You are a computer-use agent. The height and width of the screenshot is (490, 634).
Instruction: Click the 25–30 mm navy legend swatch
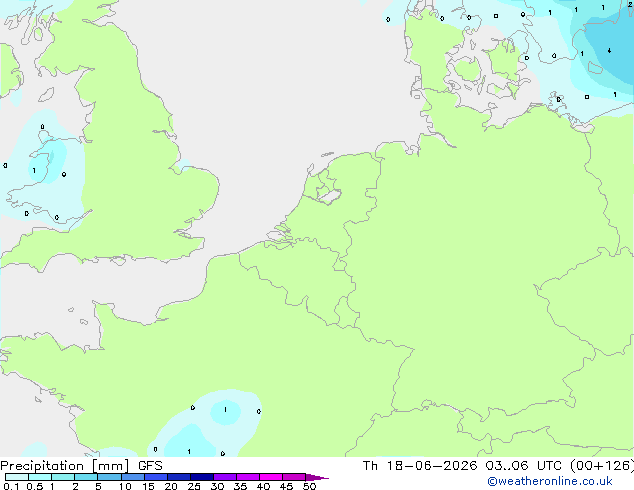point(202,477)
